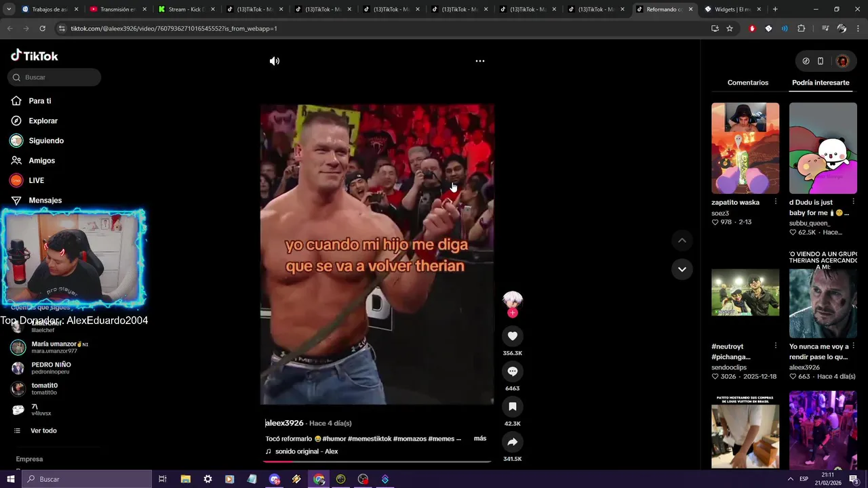Screen dimensions: 868x488
Task: Like the video with the heart icon
Action: click(x=513, y=336)
